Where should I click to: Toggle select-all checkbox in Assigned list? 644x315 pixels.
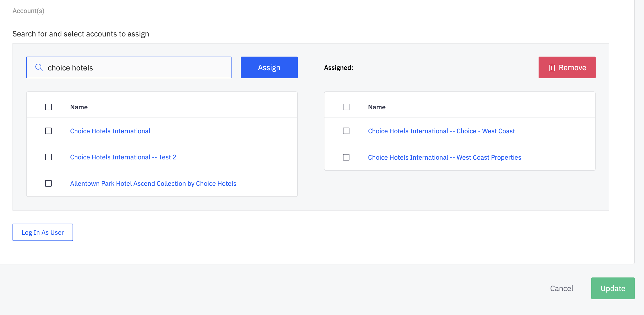[346, 107]
